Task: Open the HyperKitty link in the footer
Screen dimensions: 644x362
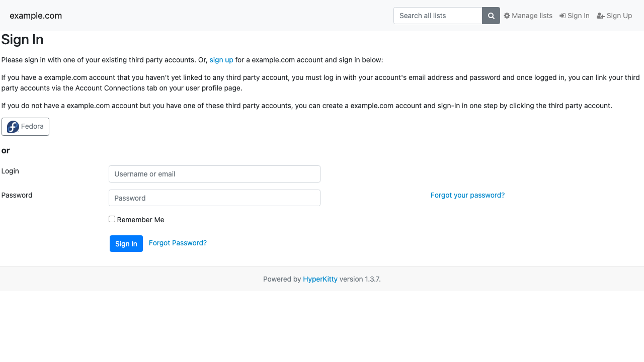Action: pyautogui.click(x=320, y=279)
